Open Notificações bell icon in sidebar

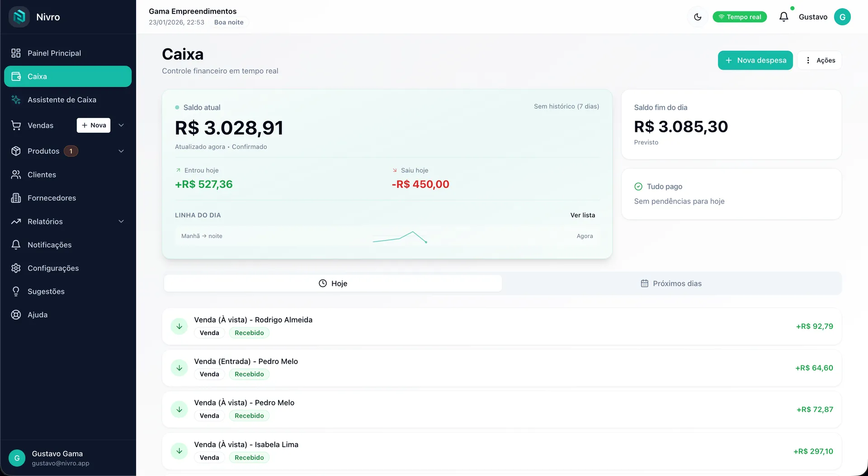(16, 245)
